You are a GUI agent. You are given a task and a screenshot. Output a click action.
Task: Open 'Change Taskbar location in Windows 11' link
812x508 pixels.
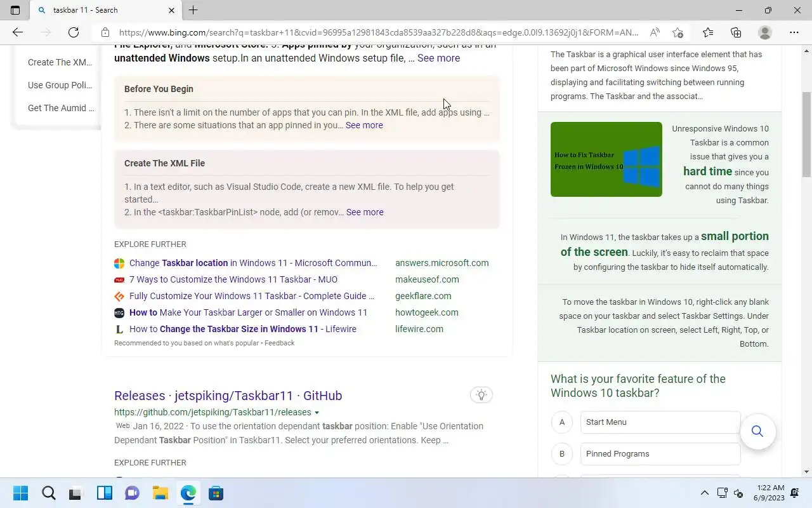pyautogui.click(x=253, y=263)
